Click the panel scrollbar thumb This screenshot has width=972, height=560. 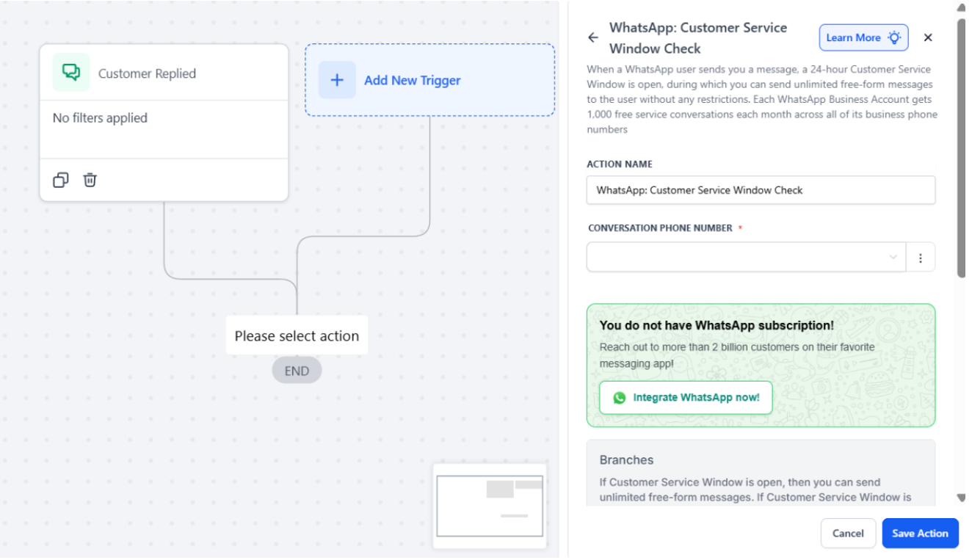point(962,147)
